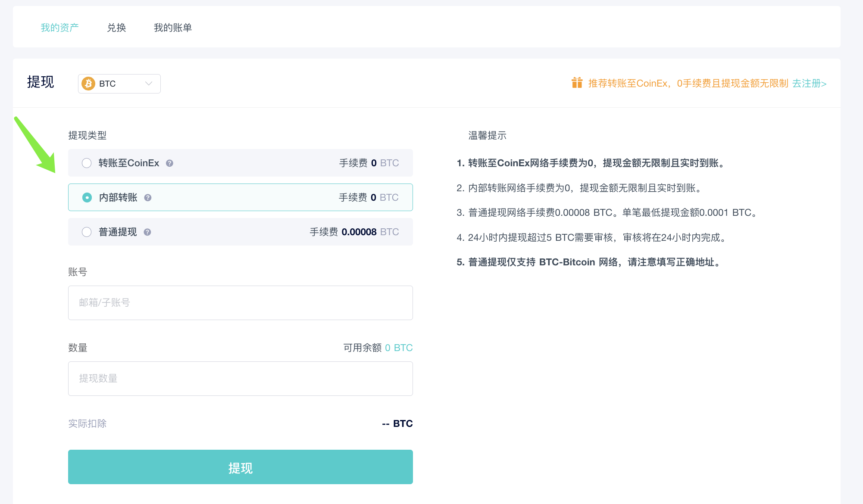This screenshot has width=863, height=504.
Task: Switch to the 兑换 tab
Action: pos(116,28)
